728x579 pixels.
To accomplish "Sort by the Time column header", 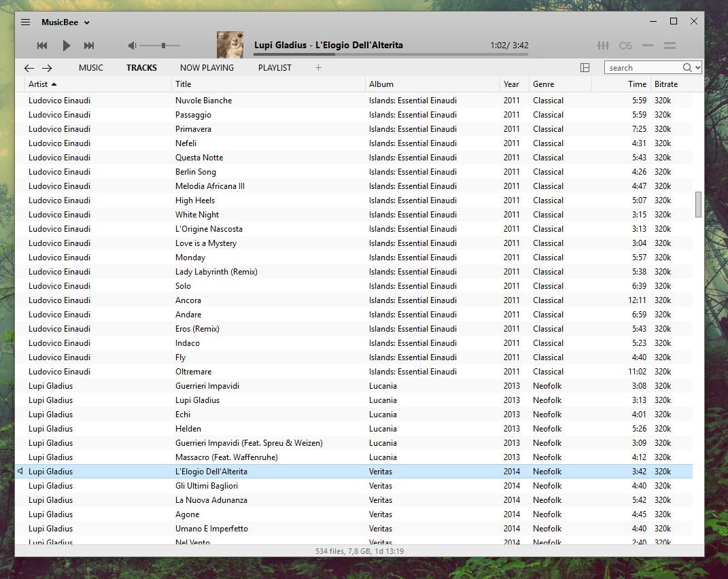I will [621, 84].
